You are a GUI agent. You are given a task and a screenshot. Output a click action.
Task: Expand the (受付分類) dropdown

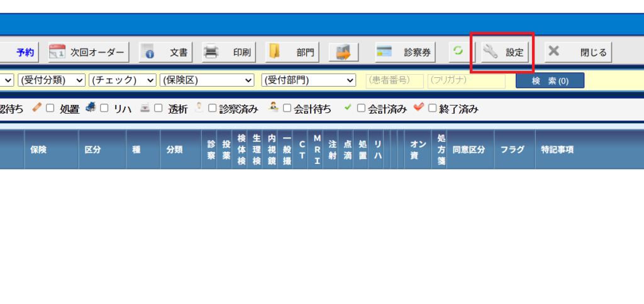pyautogui.click(x=52, y=80)
